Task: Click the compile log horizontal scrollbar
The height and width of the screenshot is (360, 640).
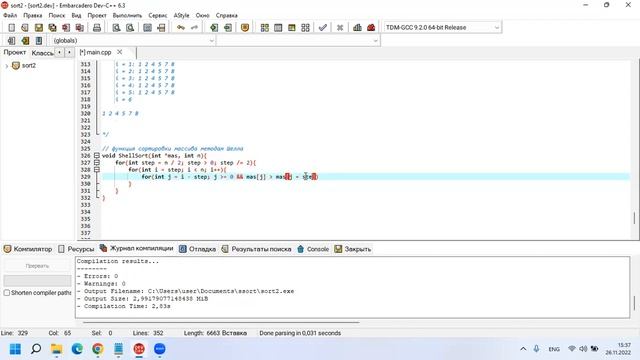Action: 221,322
